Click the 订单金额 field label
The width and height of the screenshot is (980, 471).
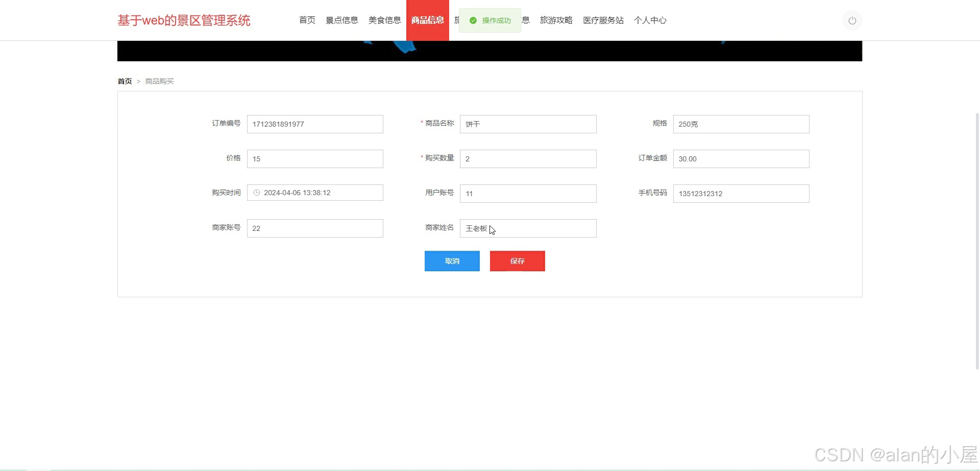652,158
